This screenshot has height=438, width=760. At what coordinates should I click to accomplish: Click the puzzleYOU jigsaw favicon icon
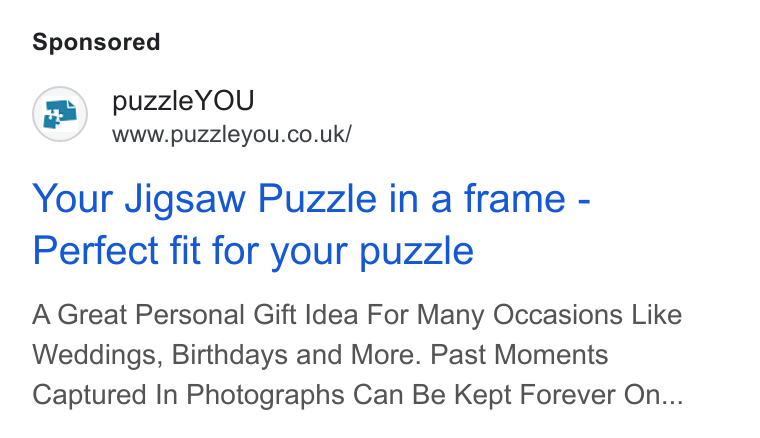(60, 114)
